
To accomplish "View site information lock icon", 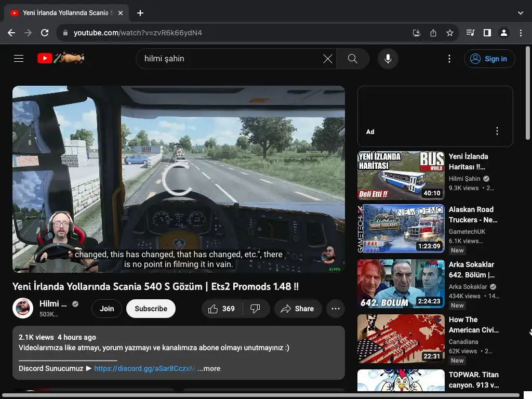I will pyautogui.click(x=65, y=33).
